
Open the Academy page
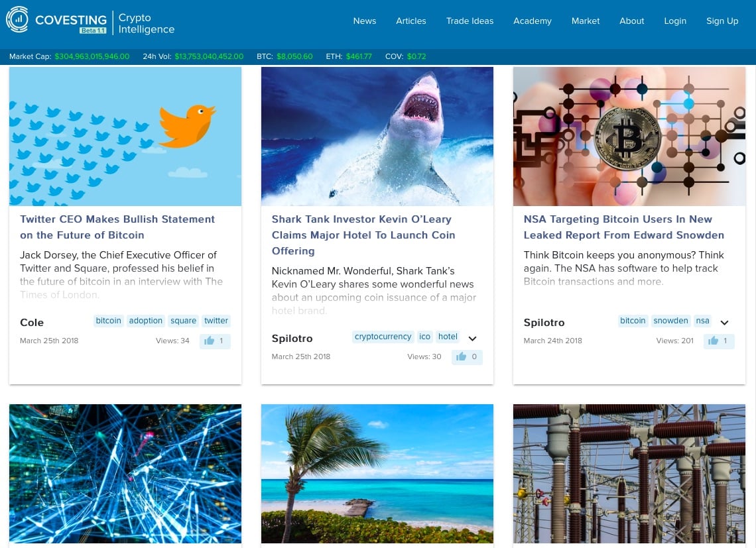point(532,21)
